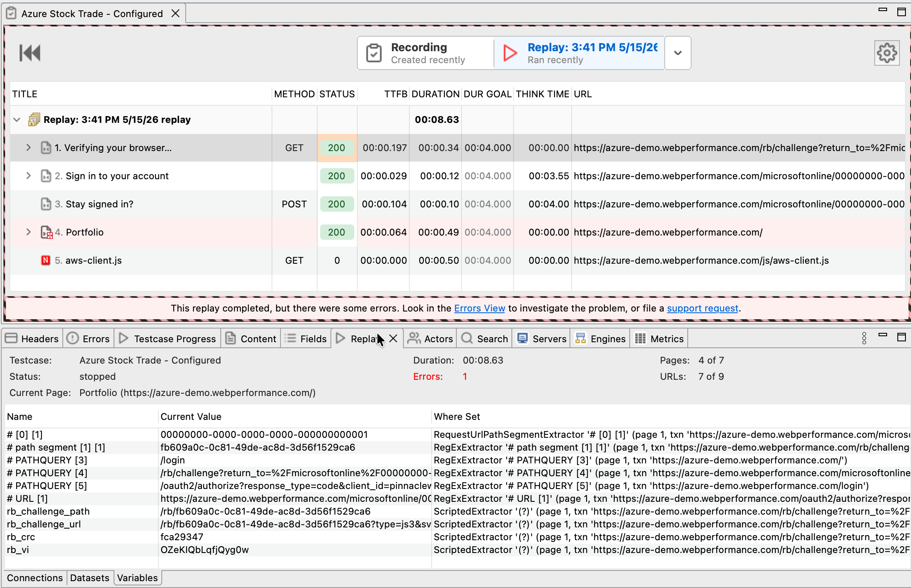Viewport: 911px width, 588px height.
Task: Click the Errors View link
Action: pyautogui.click(x=479, y=308)
